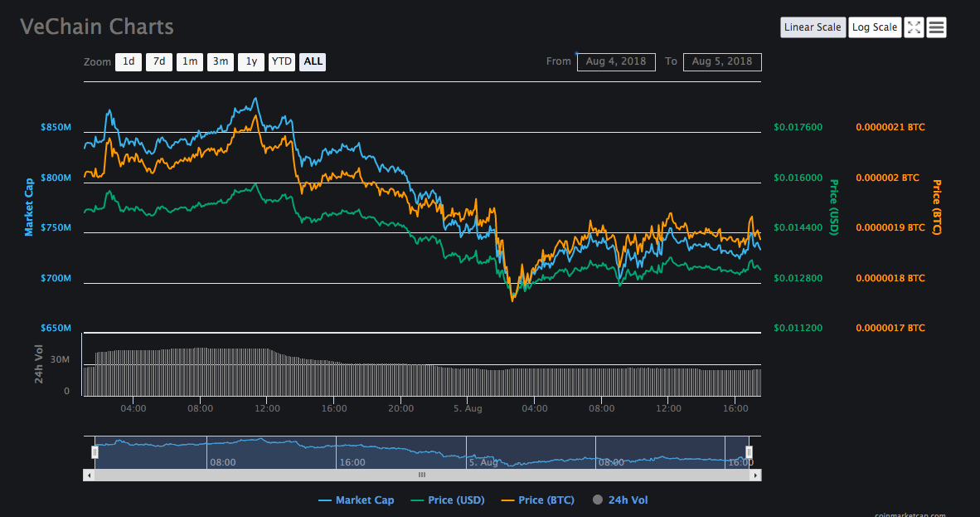980x517 pixels.
Task: Click the navigator scrollbar right arrow
Action: click(x=755, y=475)
